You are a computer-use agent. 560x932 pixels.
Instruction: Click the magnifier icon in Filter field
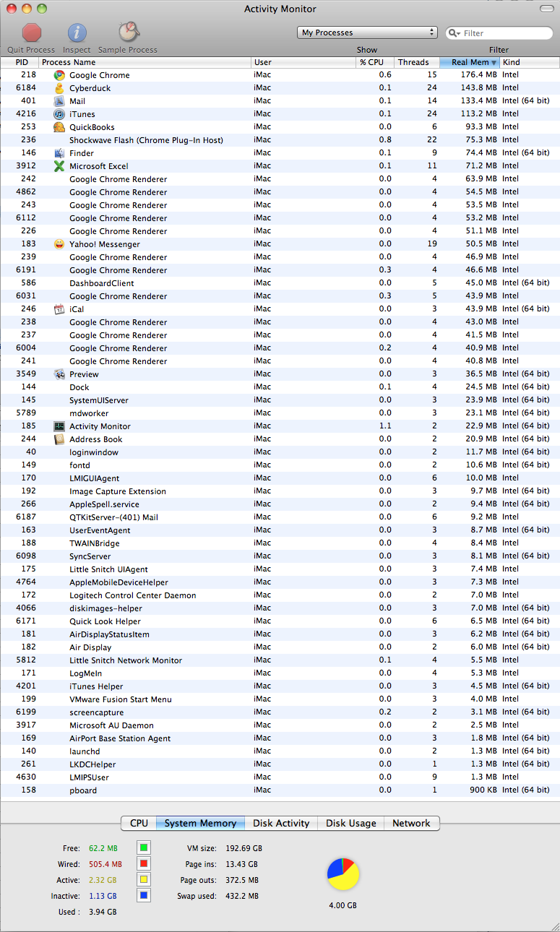[x=455, y=33]
